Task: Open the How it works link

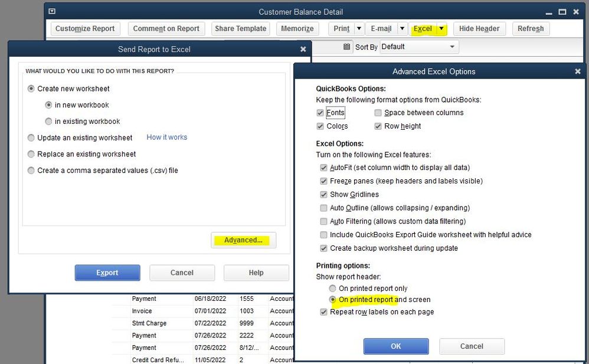Action: [x=167, y=137]
